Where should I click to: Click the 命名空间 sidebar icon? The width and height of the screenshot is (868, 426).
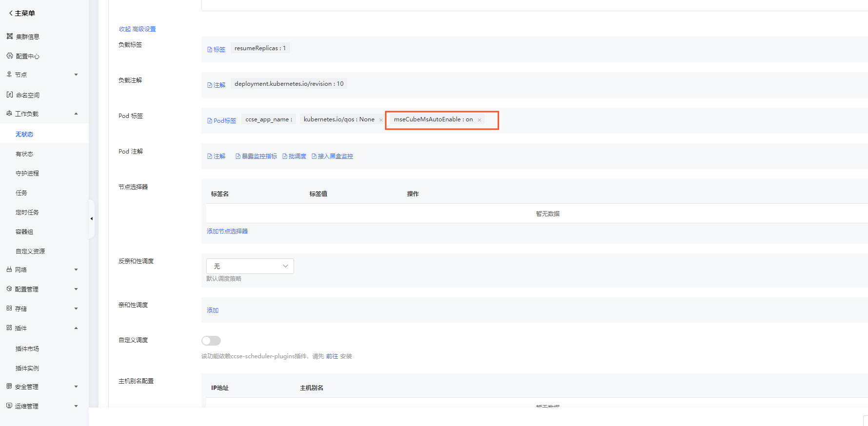(10, 95)
